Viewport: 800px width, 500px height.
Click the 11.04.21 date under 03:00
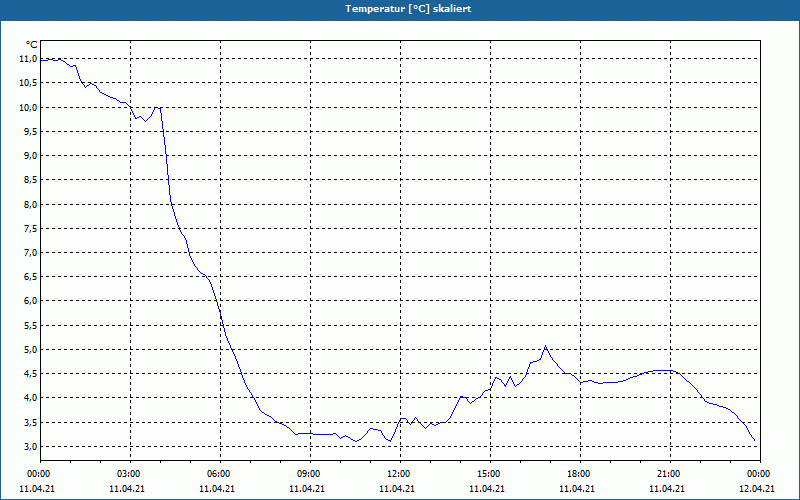[127, 489]
